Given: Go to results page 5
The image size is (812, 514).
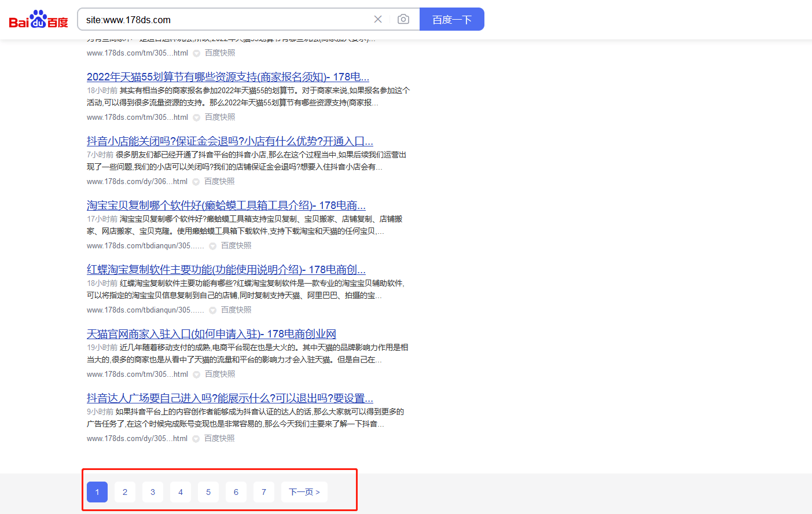Looking at the screenshot, I should coord(208,492).
